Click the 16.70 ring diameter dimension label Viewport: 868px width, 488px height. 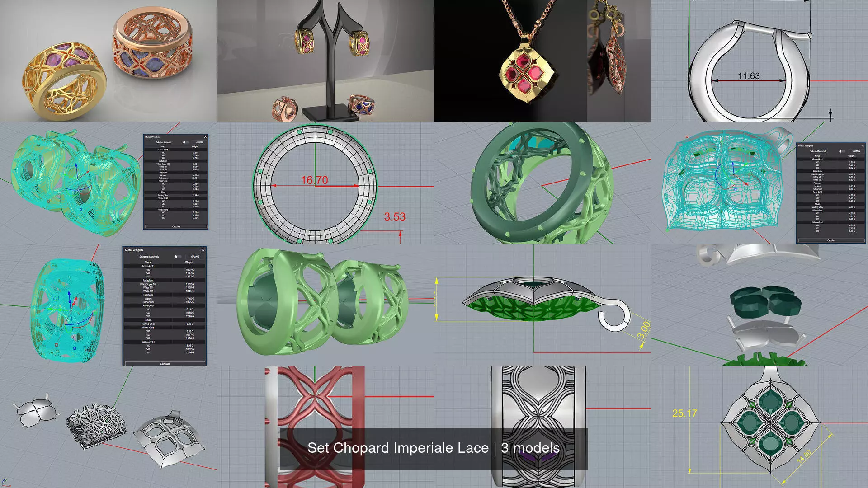tap(314, 180)
